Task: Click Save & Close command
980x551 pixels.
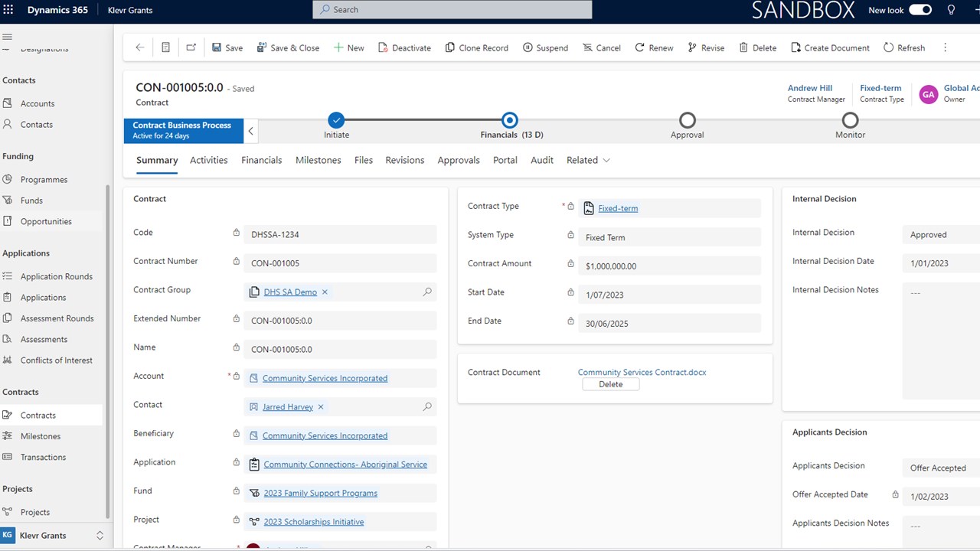Action: point(288,47)
